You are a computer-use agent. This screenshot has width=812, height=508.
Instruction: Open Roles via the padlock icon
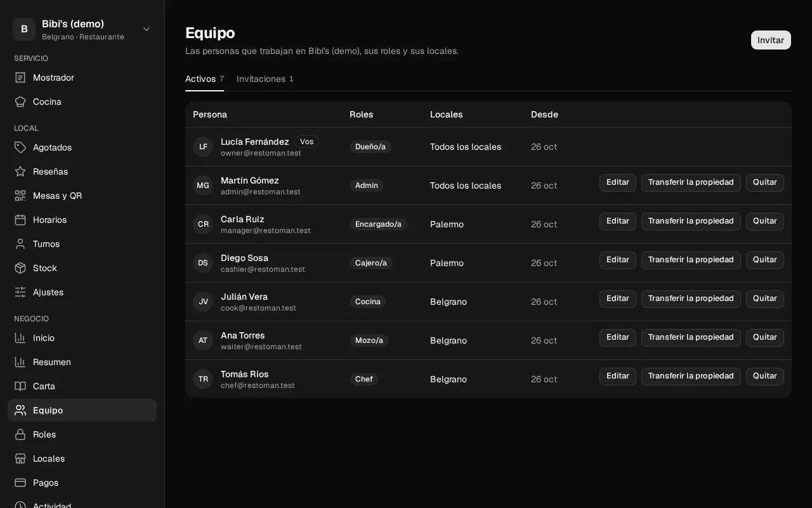pos(20,434)
